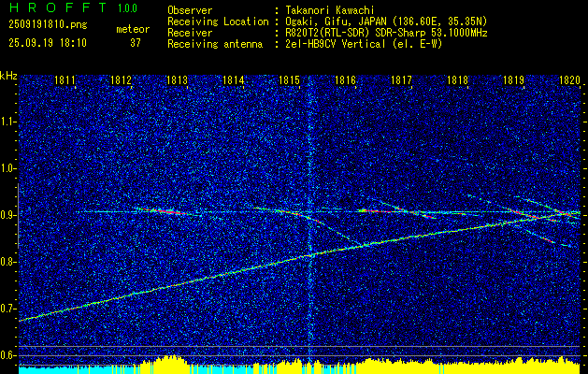
Task: Click the red meteor echo near 1813
Action: 165,211
